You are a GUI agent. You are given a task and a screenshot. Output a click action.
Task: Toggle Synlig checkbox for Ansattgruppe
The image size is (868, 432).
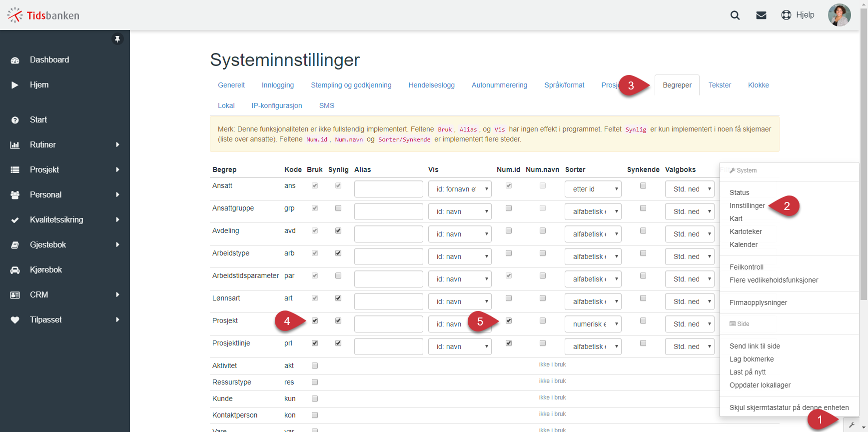click(x=338, y=208)
